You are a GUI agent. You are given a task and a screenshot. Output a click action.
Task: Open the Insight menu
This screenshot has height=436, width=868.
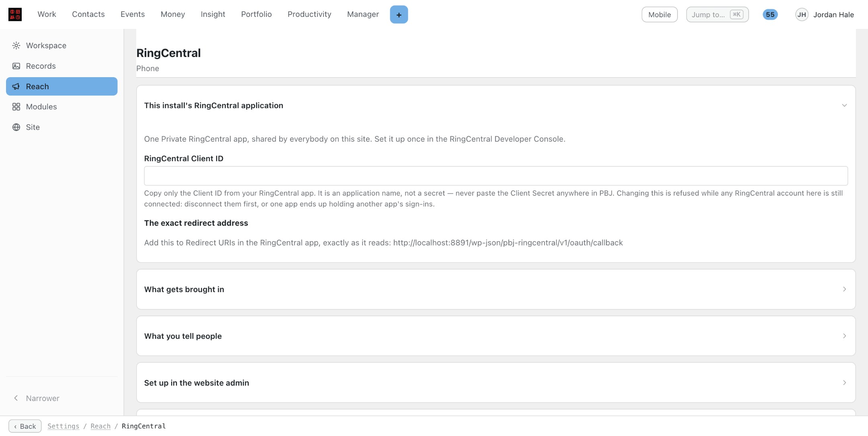[213, 14]
